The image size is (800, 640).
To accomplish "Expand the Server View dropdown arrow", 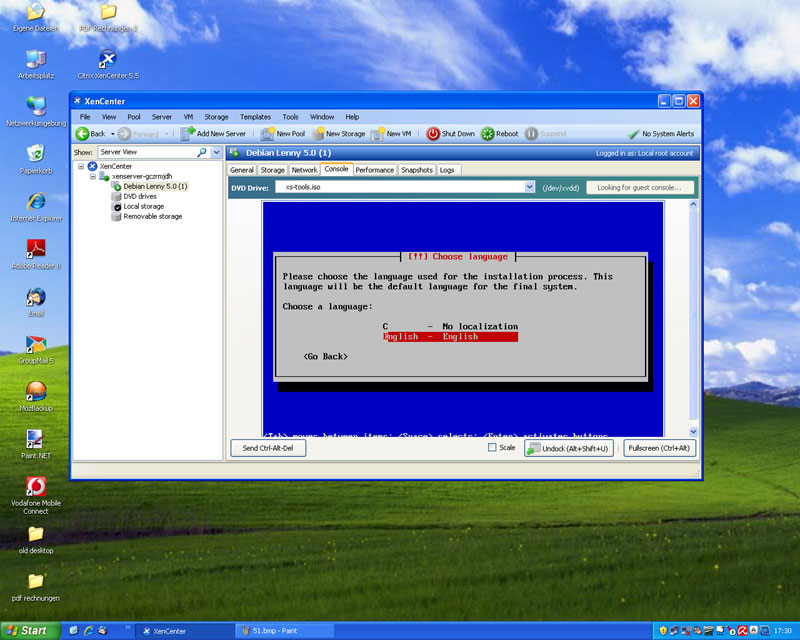I will click(x=216, y=152).
